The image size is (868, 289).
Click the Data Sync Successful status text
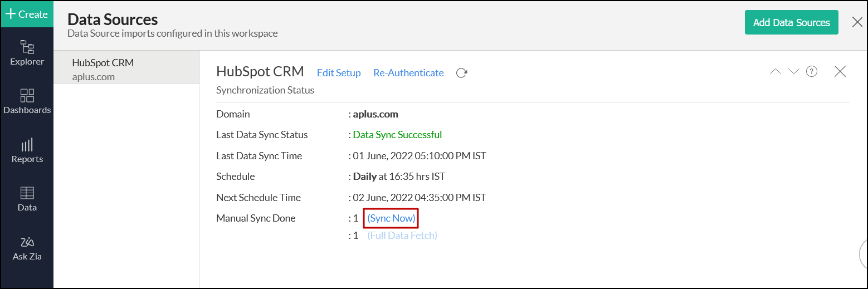(x=397, y=135)
